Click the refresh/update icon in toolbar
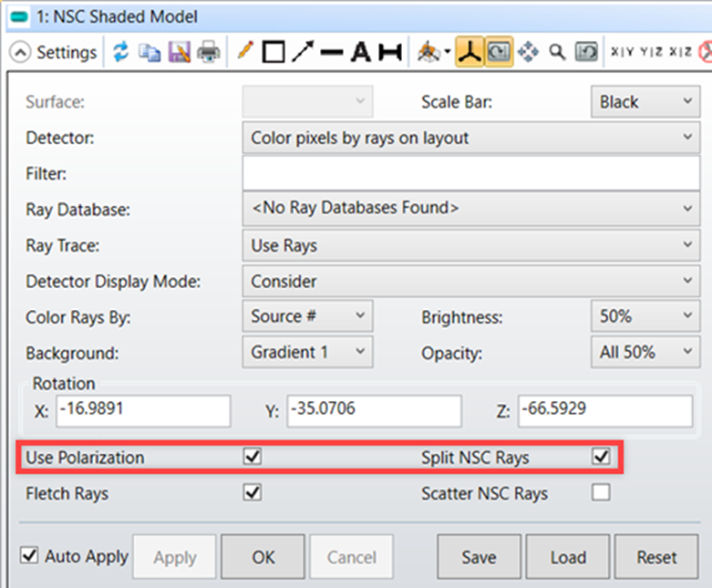 (x=121, y=53)
